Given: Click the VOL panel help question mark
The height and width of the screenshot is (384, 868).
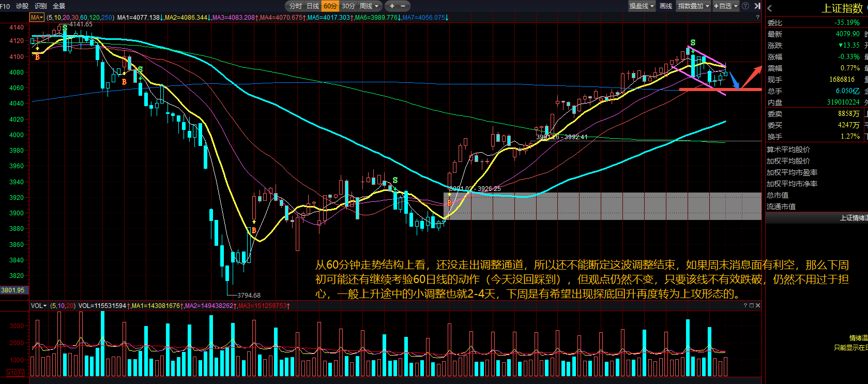Looking at the screenshot, I should 745,305.
